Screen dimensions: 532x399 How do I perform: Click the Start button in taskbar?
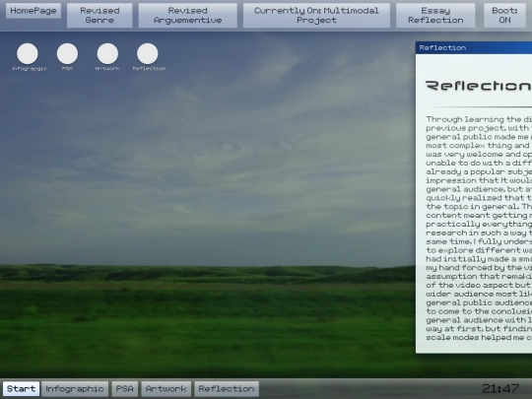(x=21, y=389)
